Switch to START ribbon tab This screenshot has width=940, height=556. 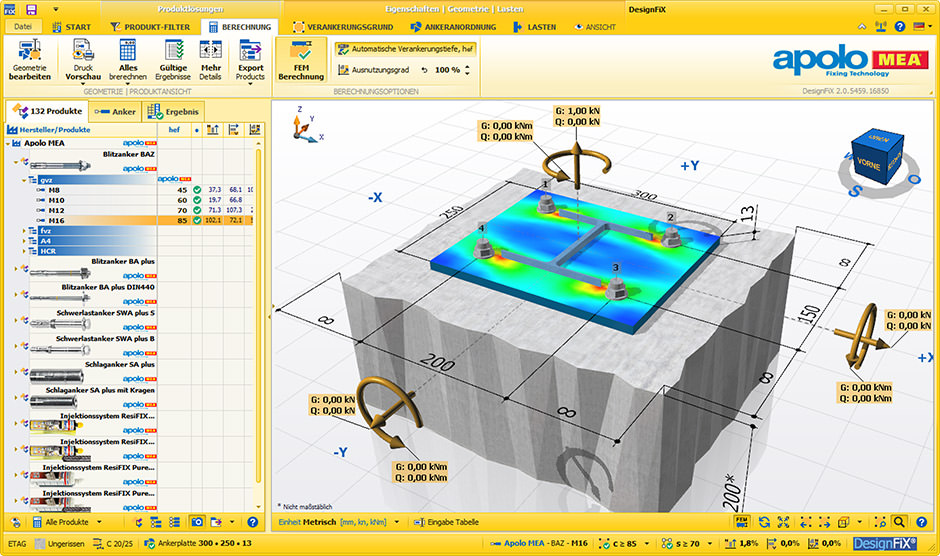point(71,27)
